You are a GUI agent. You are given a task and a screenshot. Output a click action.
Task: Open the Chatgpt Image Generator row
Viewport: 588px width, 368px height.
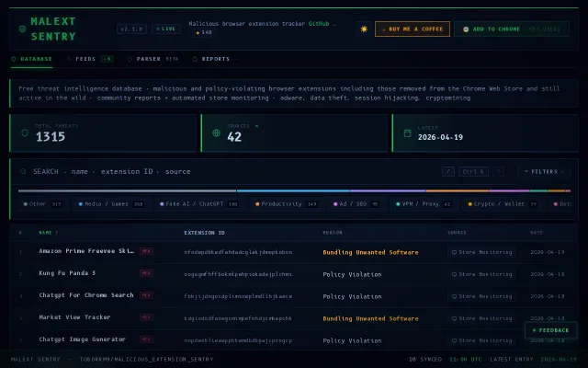tap(294, 339)
